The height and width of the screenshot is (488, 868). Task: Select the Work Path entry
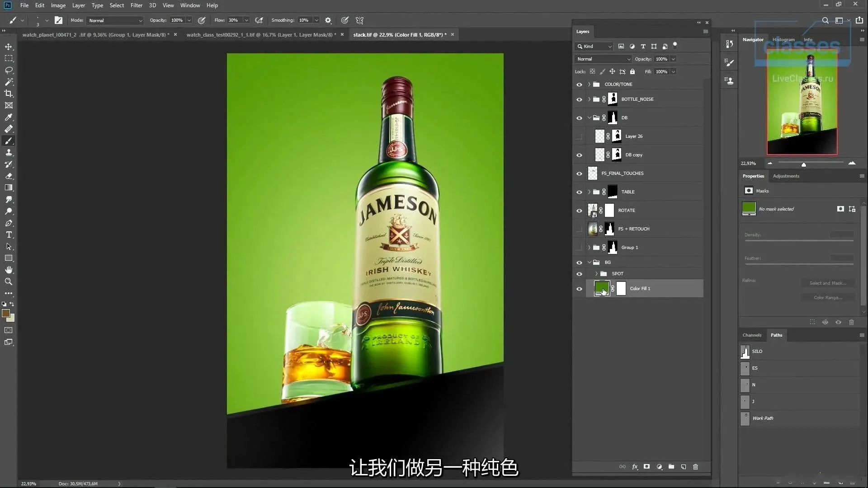coord(799,418)
